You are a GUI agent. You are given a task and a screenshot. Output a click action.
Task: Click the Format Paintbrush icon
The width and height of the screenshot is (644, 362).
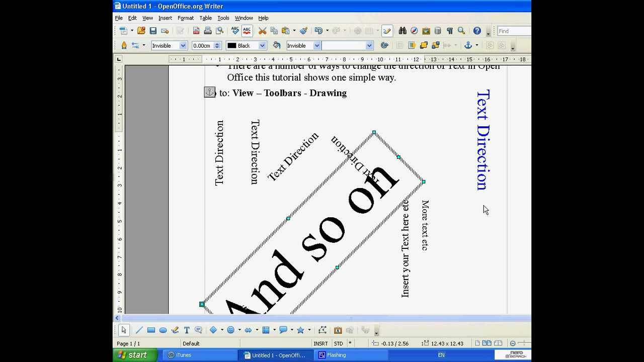[303, 31]
